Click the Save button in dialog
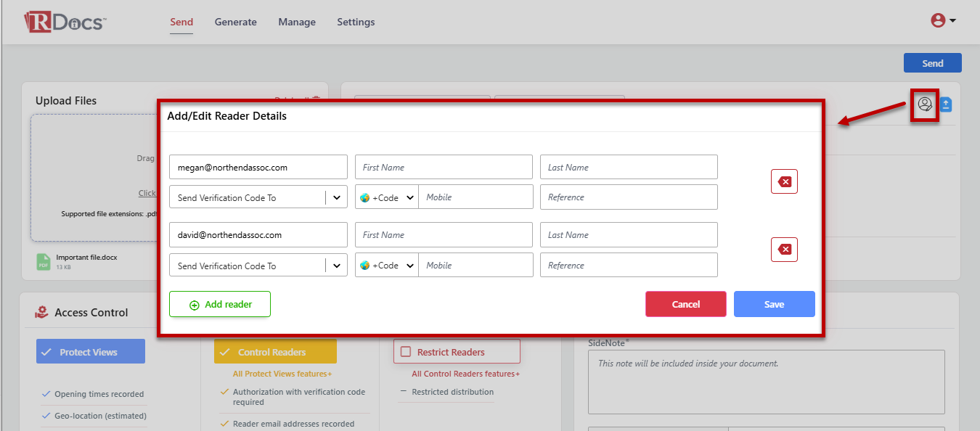 (774, 305)
